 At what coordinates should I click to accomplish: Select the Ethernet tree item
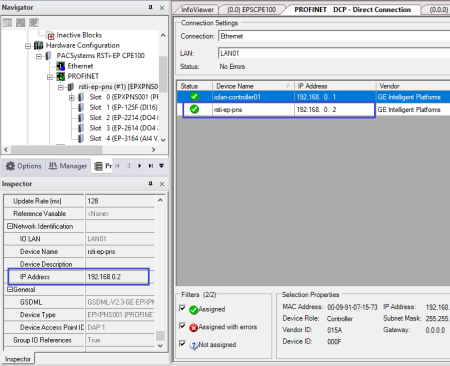(80, 66)
